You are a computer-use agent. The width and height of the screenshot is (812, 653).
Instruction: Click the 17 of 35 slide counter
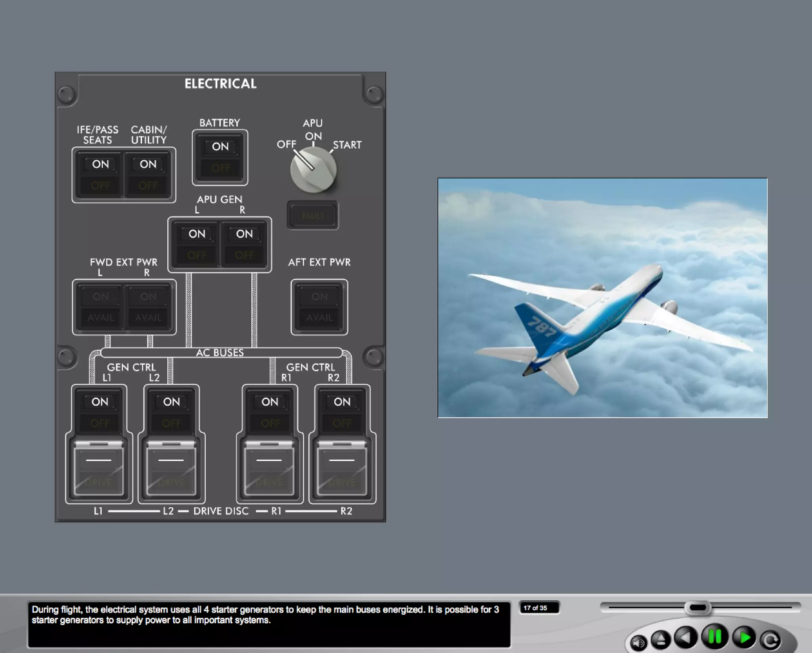pos(540,608)
